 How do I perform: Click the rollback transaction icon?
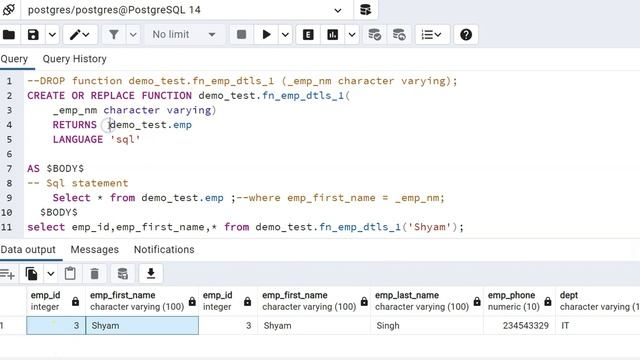pos(399,35)
